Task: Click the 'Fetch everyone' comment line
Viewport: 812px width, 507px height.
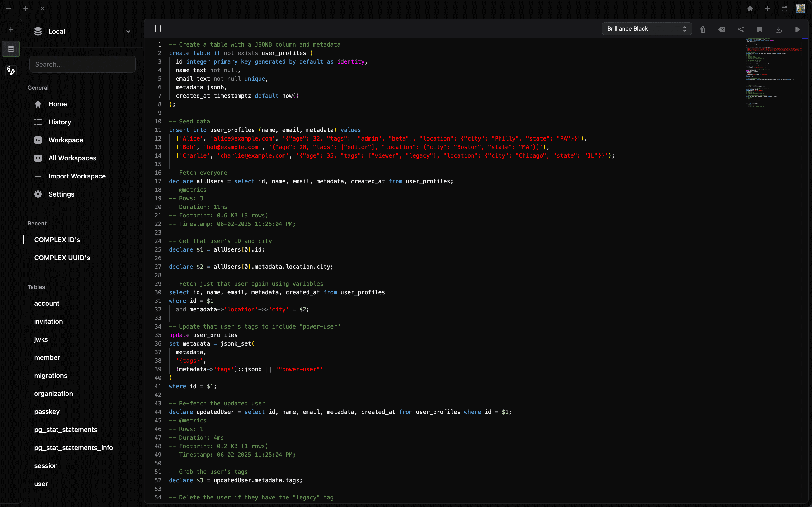Action: point(198,173)
